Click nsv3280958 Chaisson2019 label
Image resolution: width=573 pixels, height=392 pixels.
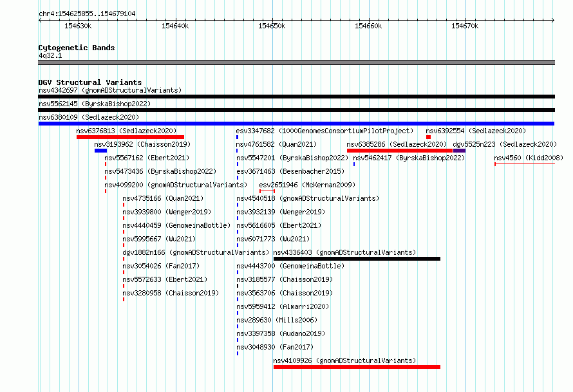tap(171, 293)
